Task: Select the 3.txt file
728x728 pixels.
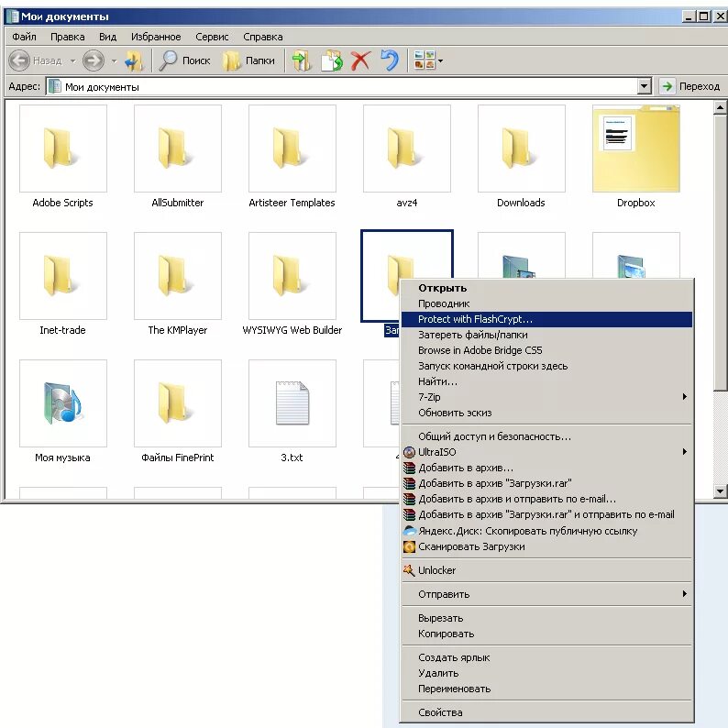Action: pos(292,403)
